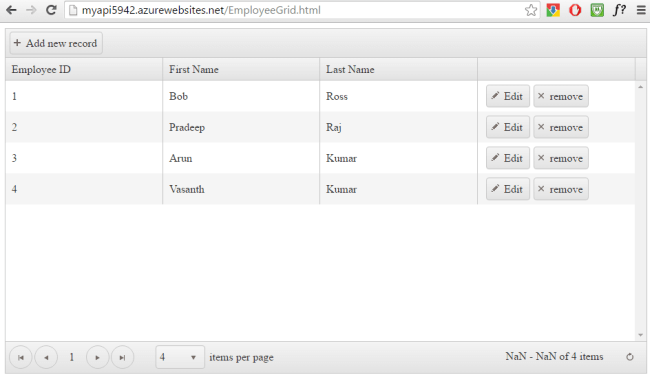Remove the Pradeep Raj record
The width and height of the screenshot is (650, 386).
click(561, 127)
